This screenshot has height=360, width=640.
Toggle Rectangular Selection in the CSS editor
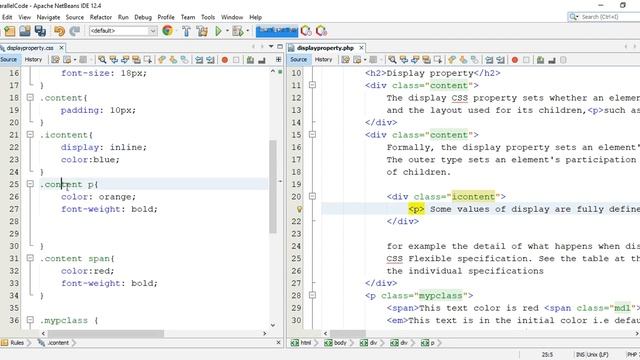148,60
